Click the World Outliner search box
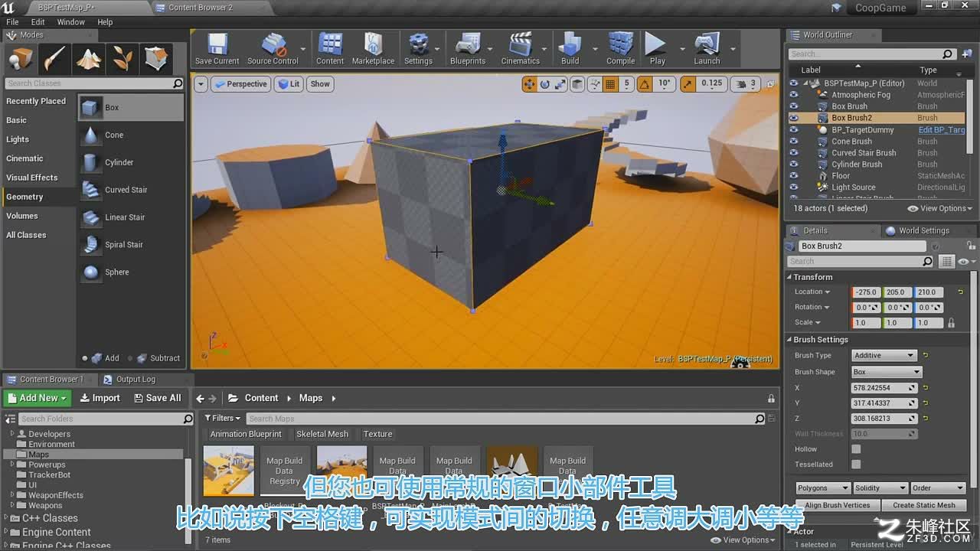 click(872, 54)
